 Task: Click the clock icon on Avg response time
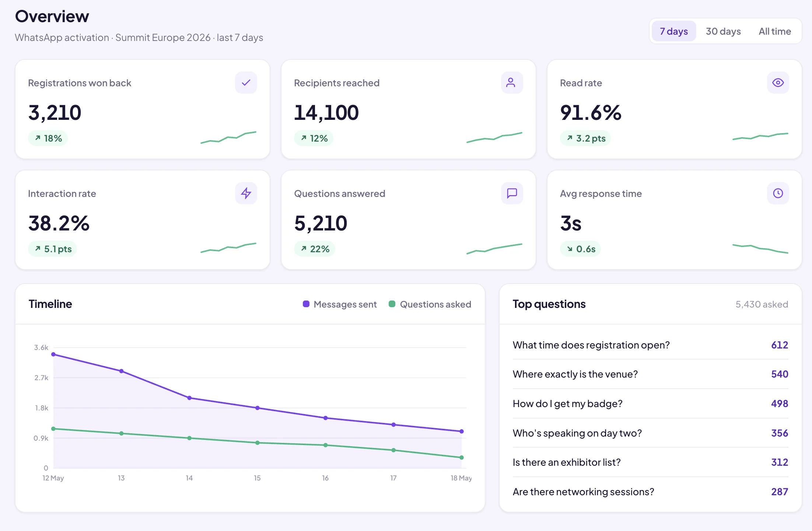(x=778, y=193)
